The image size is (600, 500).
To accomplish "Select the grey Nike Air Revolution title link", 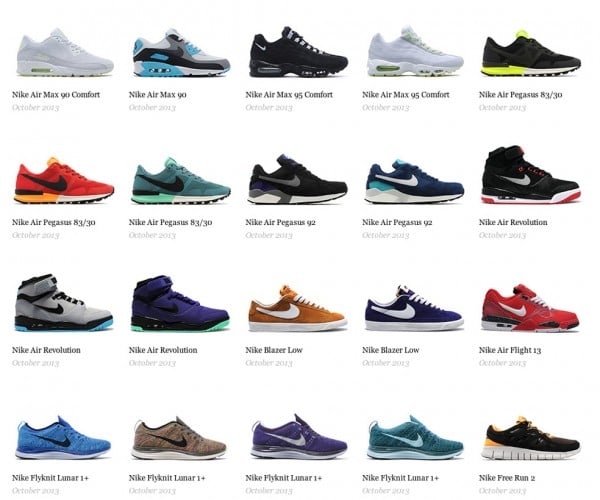I will 46,350.
